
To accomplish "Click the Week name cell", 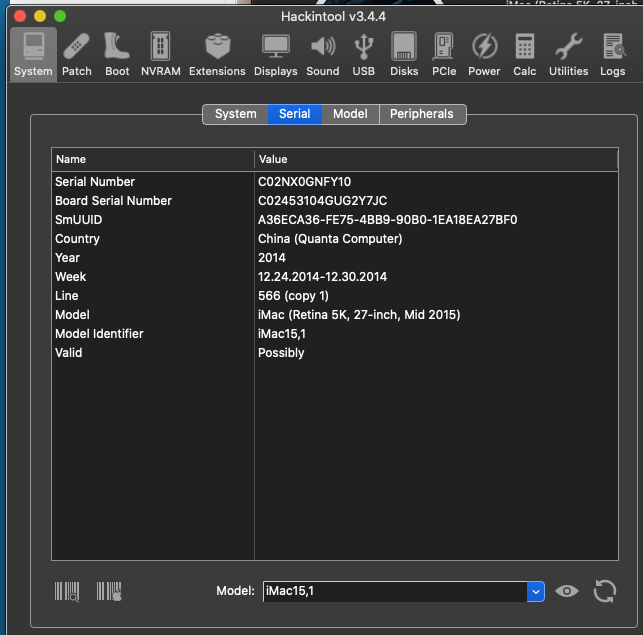I will pos(71,277).
